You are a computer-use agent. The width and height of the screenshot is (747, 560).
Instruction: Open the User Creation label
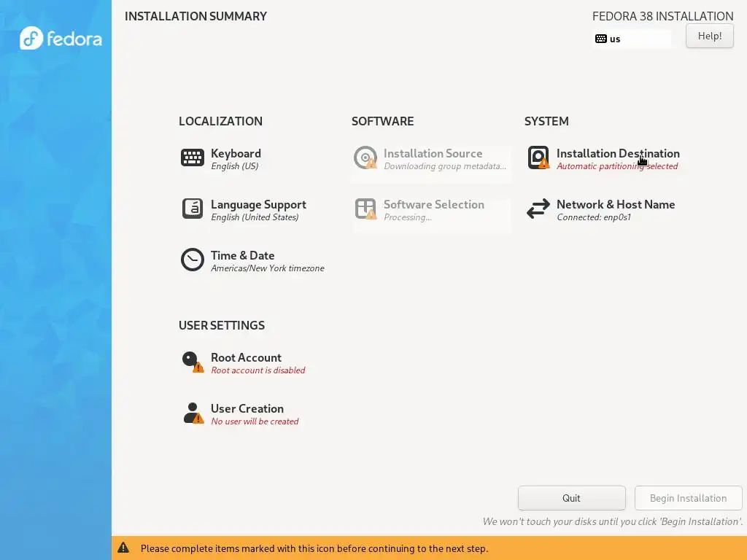click(x=247, y=408)
